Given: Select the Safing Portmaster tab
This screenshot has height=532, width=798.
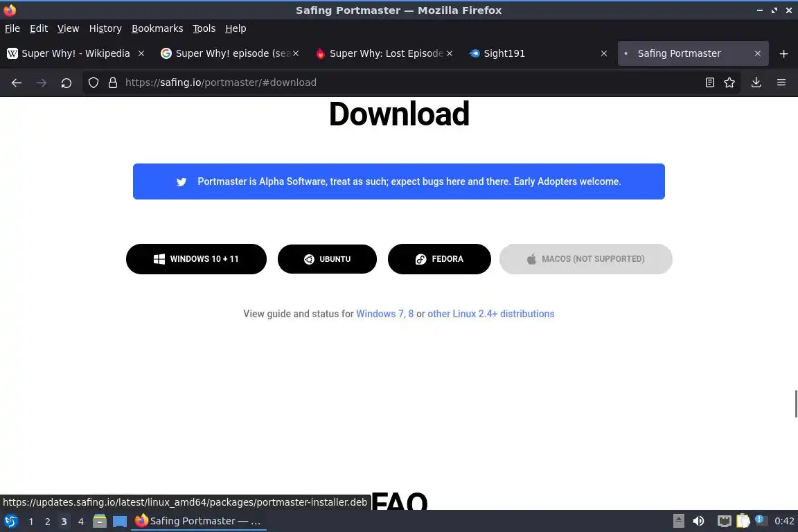Looking at the screenshot, I should [x=693, y=53].
